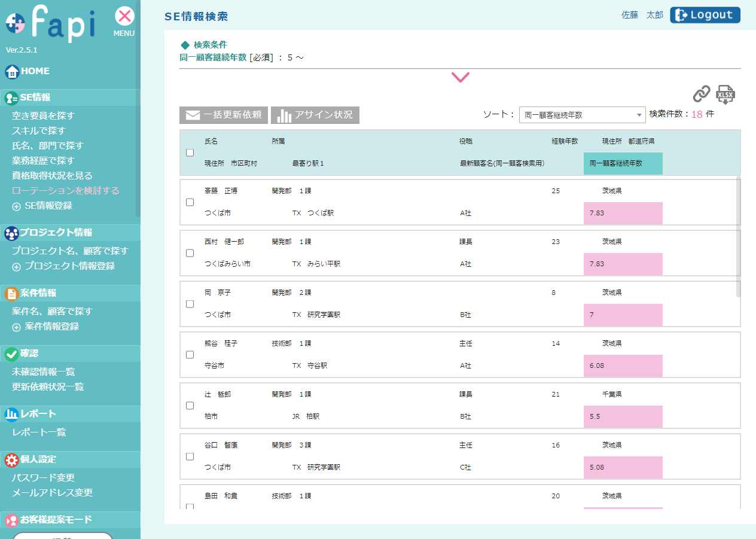Close the menu with the X icon
The width and height of the screenshot is (756, 539).
[x=124, y=16]
